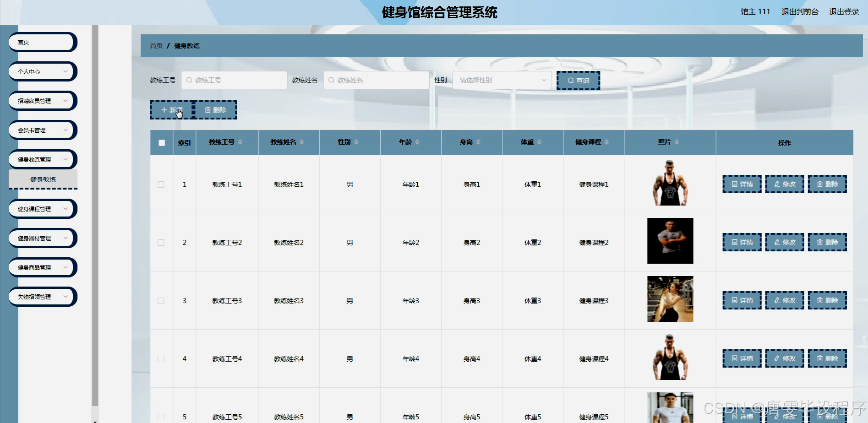Click 首页 breadcrumb link
The height and width of the screenshot is (423, 868).
coord(156,46)
